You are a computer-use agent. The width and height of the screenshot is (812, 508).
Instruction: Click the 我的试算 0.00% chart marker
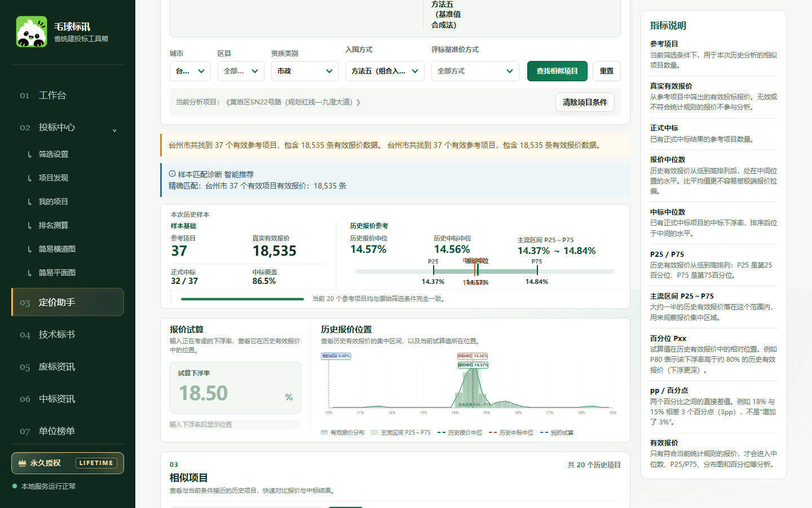336,356
